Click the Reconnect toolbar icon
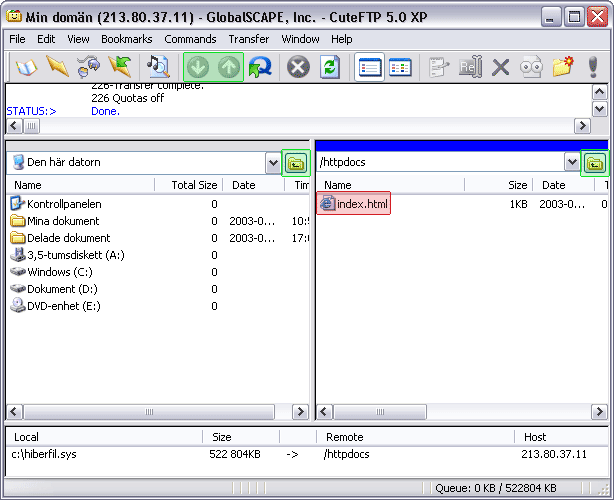This screenshot has width=614, height=500. pos(260,67)
